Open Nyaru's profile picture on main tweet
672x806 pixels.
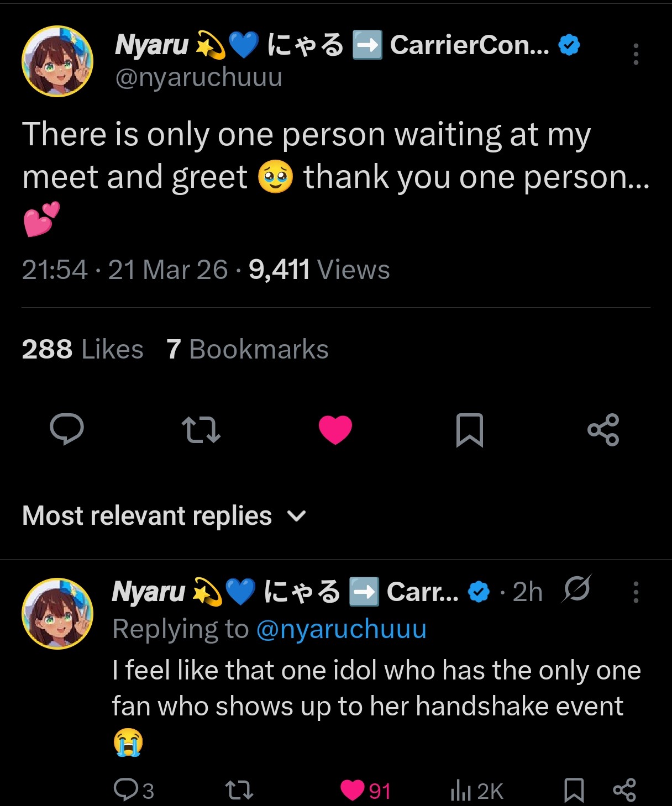point(57,61)
